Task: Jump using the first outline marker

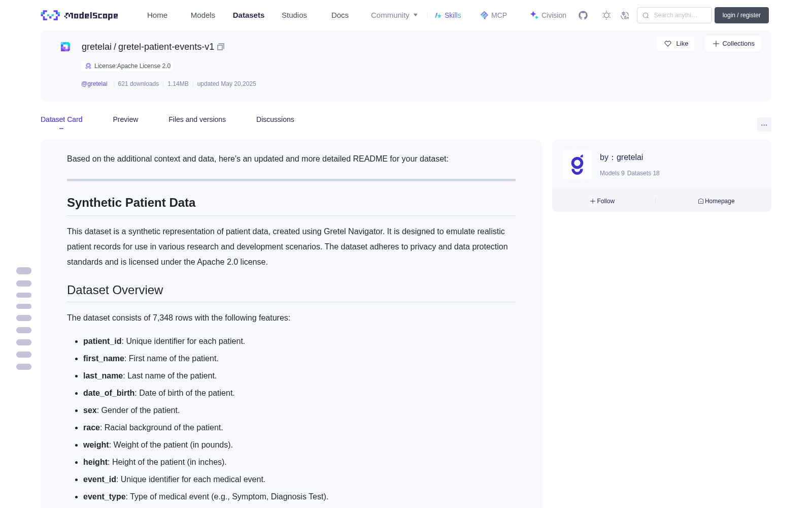Action: (24, 271)
